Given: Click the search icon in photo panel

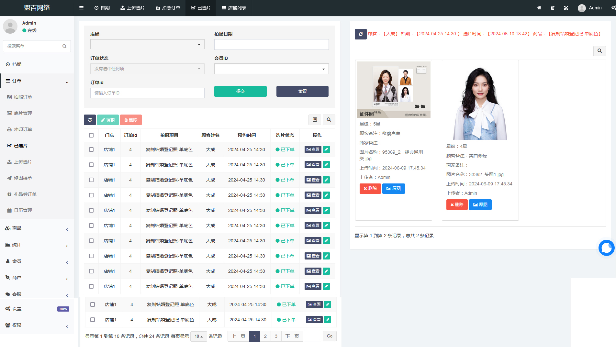Looking at the screenshot, I should click(x=599, y=51).
